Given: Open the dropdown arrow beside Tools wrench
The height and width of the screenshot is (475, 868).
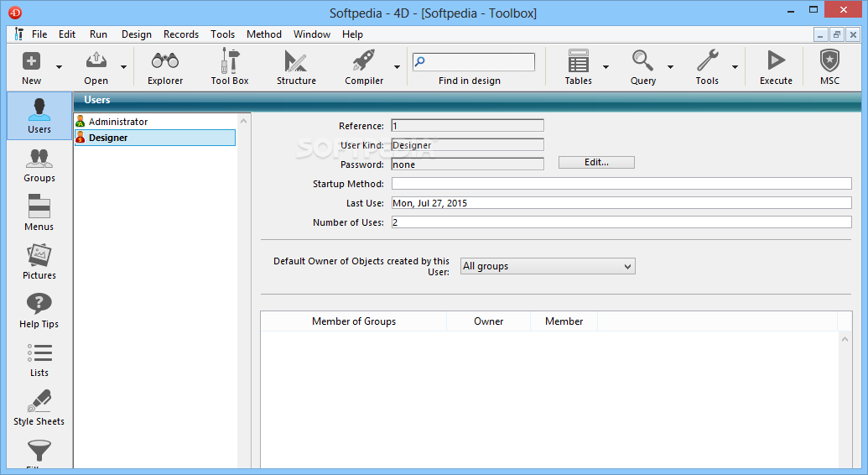Looking at the screenshot, I should 735,67.
